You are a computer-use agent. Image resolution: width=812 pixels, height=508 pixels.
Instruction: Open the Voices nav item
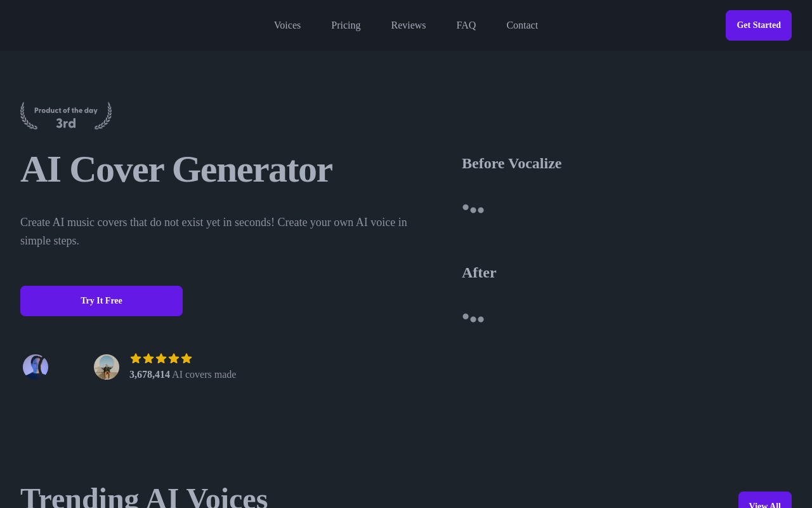coord(287,25)
